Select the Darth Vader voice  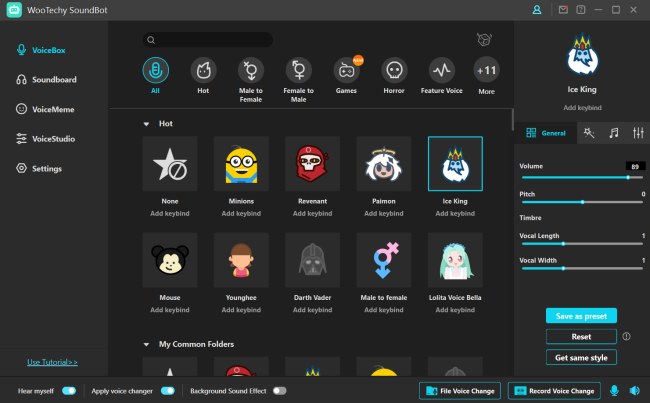(313, 260)
